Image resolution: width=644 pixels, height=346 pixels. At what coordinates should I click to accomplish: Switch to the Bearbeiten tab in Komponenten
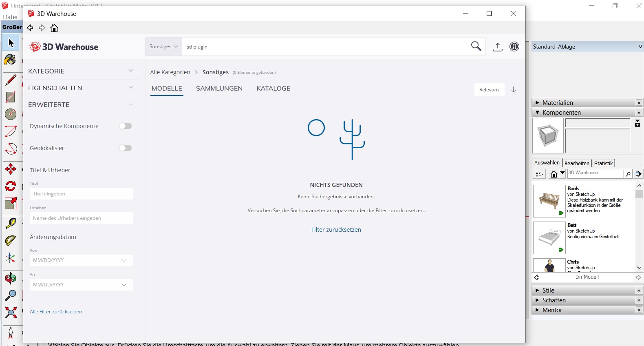pyautogui.click(x=577, y=163)
